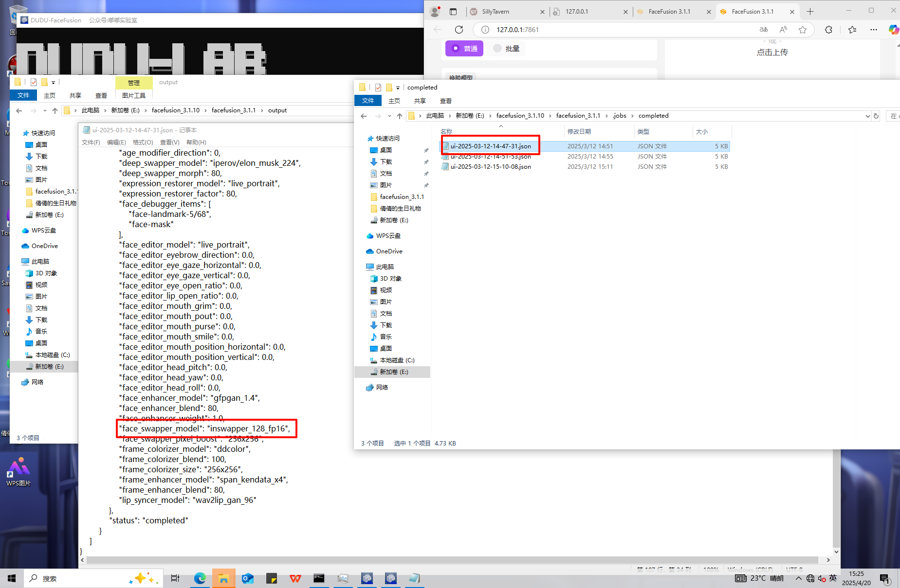Open WPS图片 desktop shortcut

pyautogui.click(x=18, y=471)
